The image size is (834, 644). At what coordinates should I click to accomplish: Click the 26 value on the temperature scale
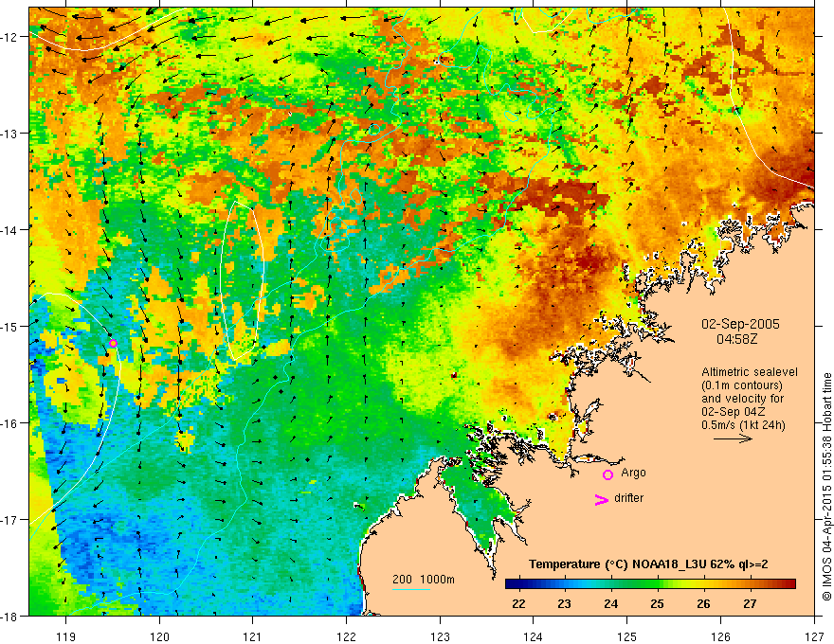(703, 603)
